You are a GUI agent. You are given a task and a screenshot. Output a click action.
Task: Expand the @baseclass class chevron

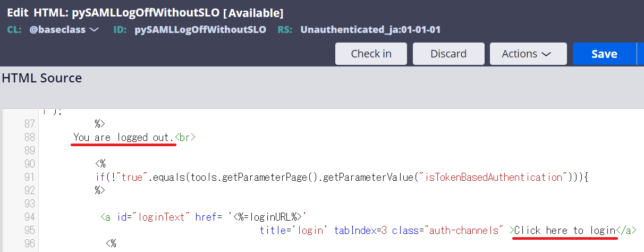click(x=94, y=30)
